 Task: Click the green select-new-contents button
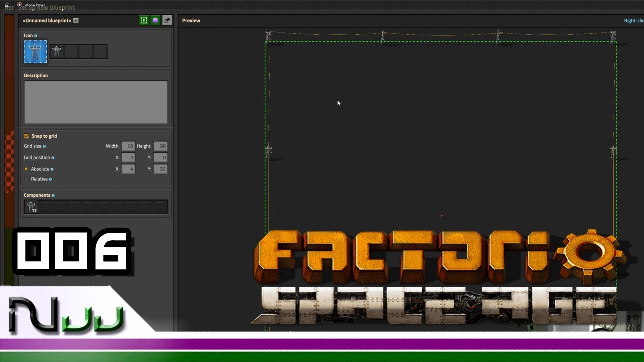click(x=144, y=20)
